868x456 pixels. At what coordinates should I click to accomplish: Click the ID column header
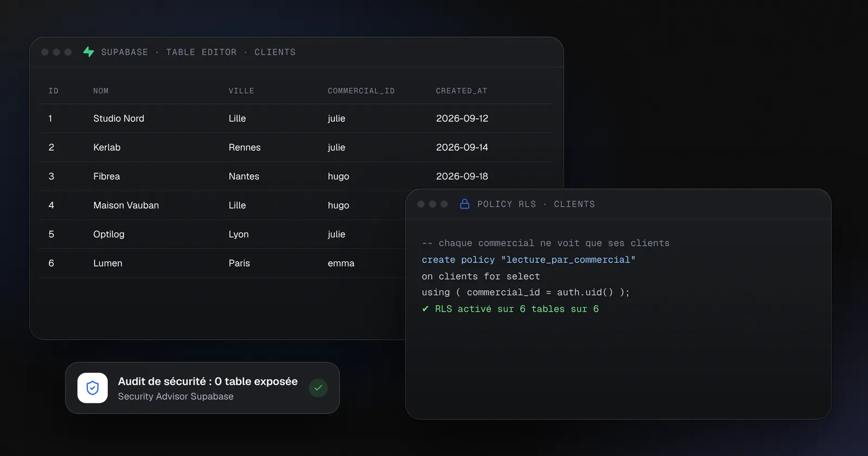(53, 91)
